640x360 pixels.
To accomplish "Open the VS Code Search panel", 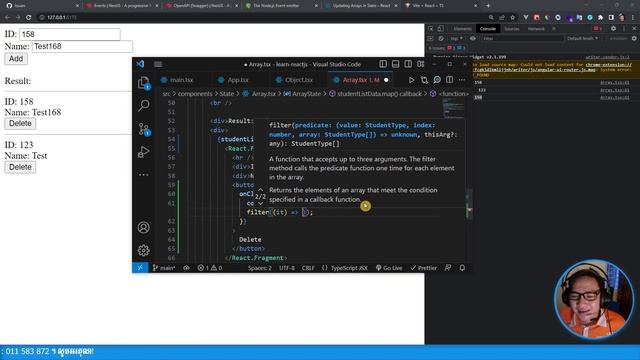I will point(143,106).
